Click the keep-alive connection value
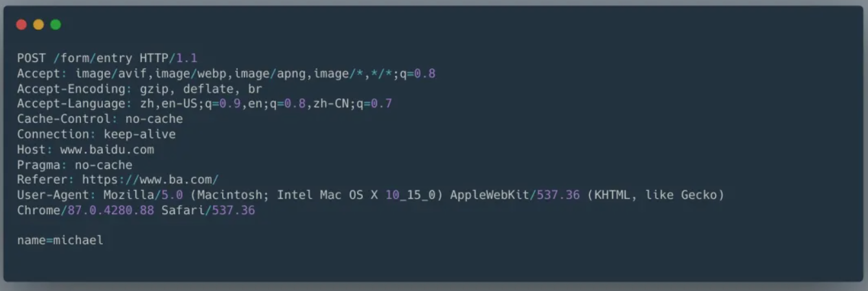The width and height of the screenshot is (868, 291). 140,135
